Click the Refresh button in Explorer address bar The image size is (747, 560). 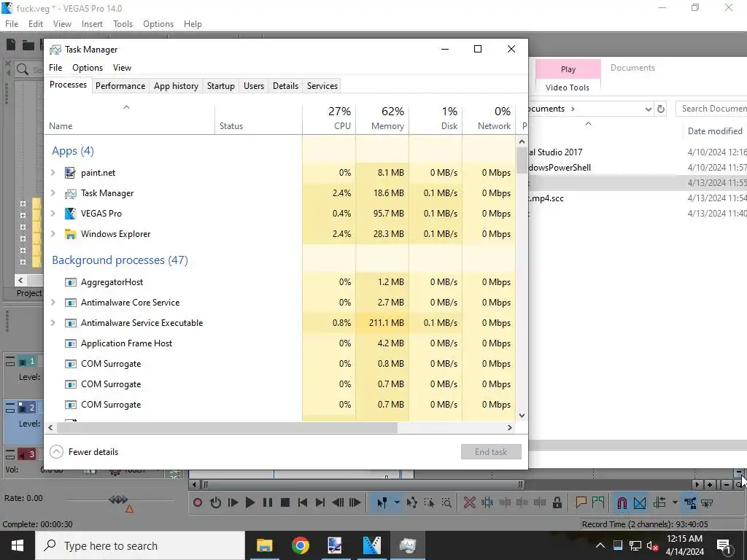tap(661, 109)
